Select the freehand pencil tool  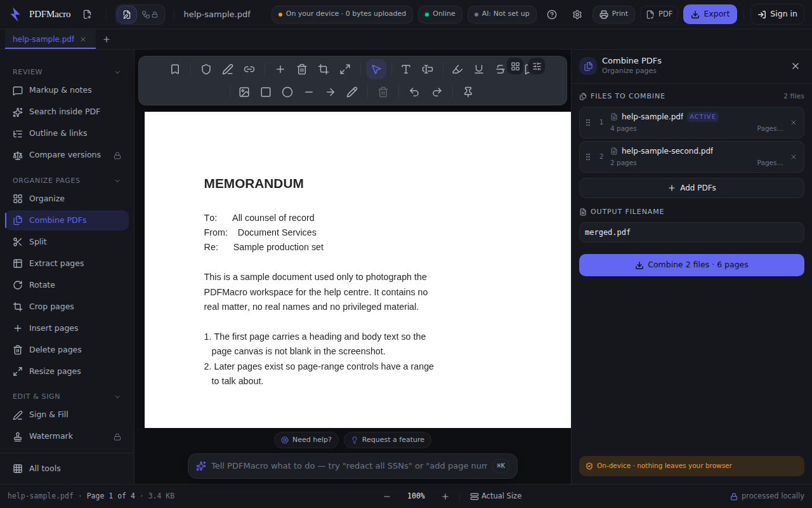click(x=352, y=92)
